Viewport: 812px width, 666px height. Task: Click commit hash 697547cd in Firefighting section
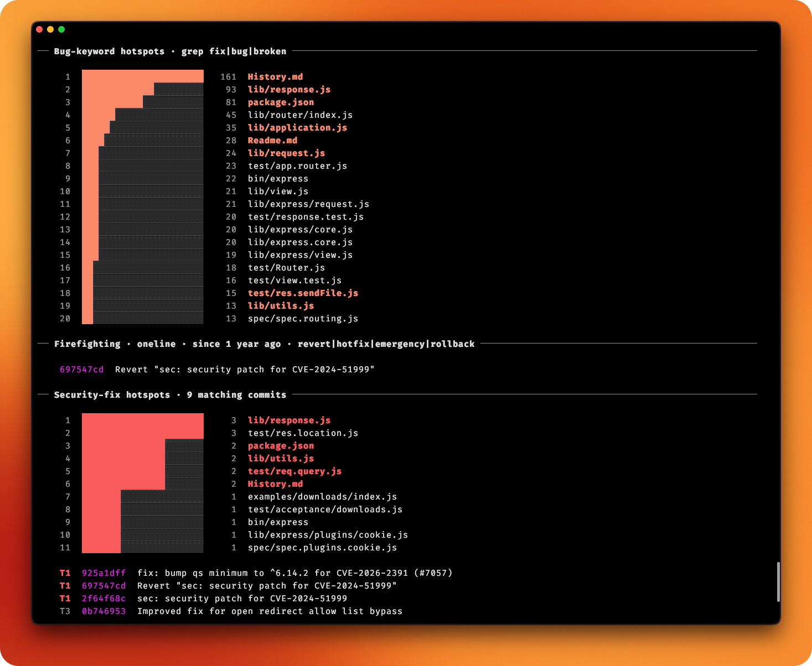click(81, 370)
